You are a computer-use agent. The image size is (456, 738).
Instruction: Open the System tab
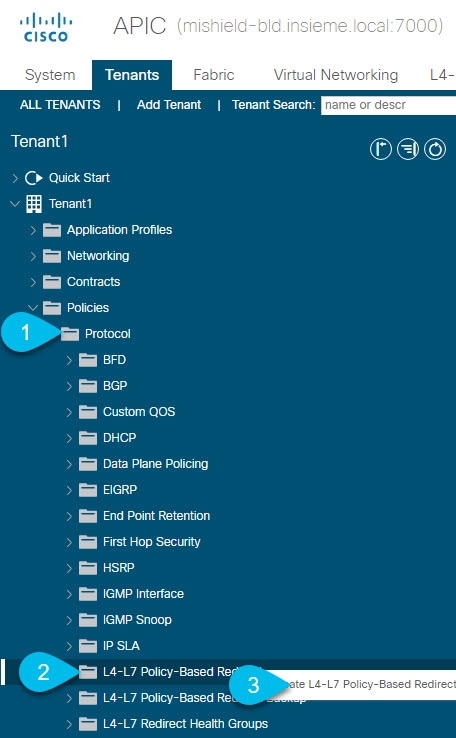[50, 75]
